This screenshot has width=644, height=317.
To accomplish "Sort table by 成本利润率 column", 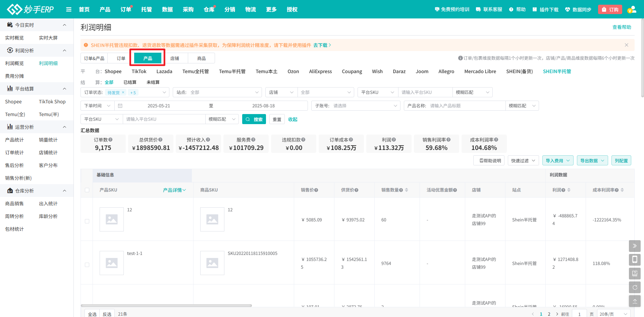I will [622, 190].
